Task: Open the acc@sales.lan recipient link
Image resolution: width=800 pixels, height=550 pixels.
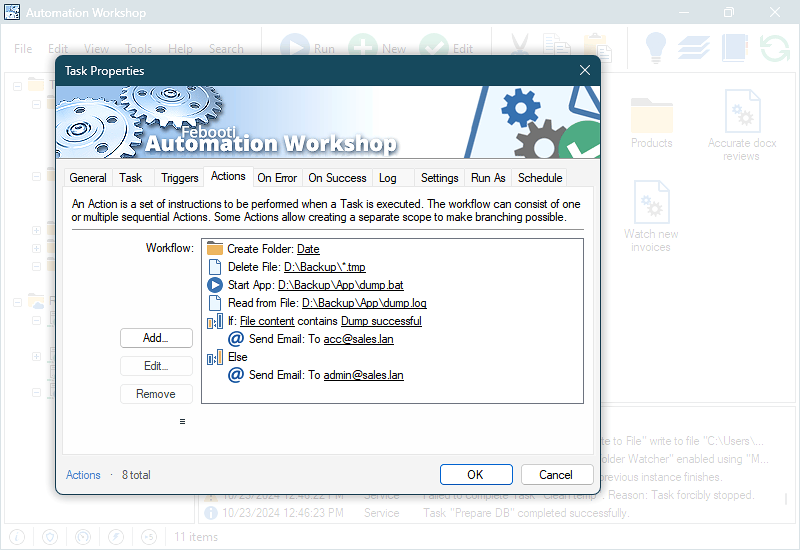Action: click(358, 339)
